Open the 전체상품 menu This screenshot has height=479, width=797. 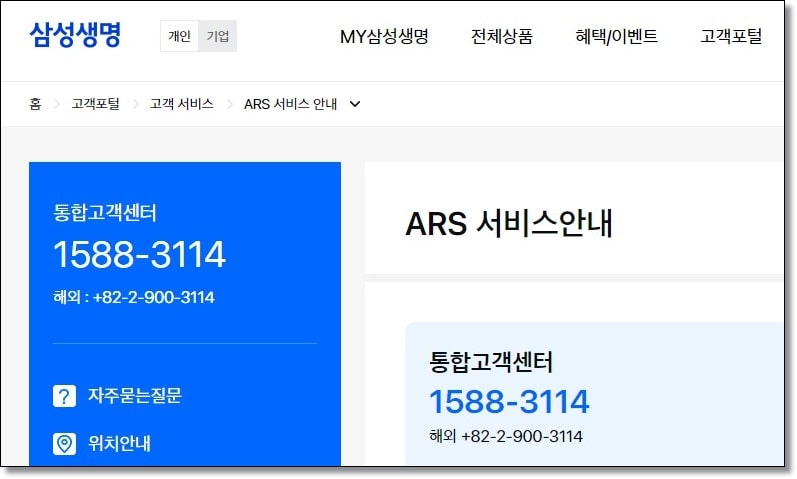(x=502, y=36)
